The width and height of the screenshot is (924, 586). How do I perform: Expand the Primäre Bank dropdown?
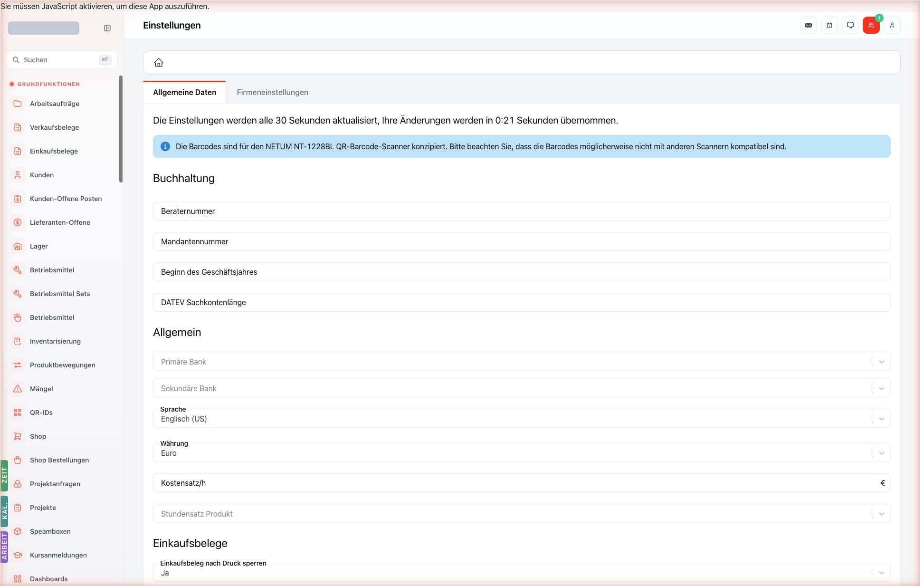click(x=522, y=362)
